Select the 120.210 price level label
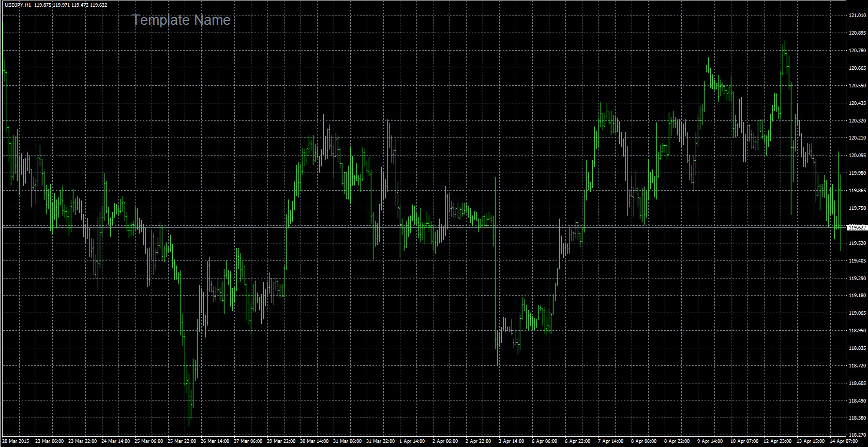 point(857,138)
